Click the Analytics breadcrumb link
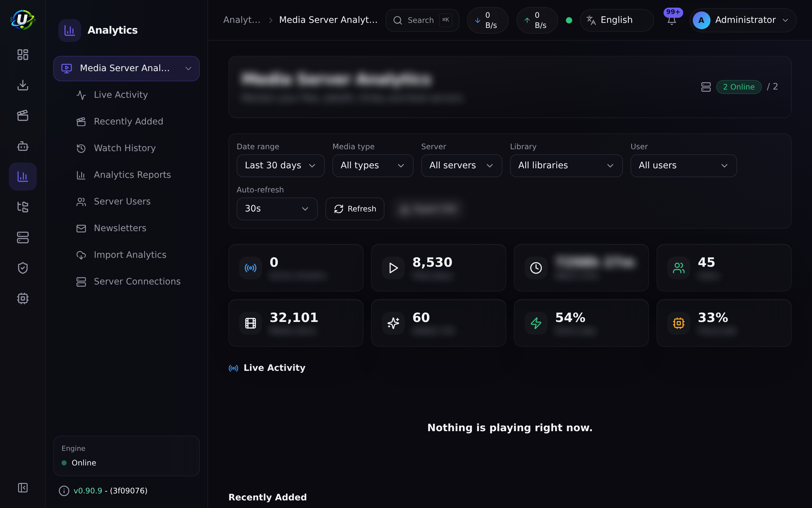812x508 pixels. coord(242,20)
